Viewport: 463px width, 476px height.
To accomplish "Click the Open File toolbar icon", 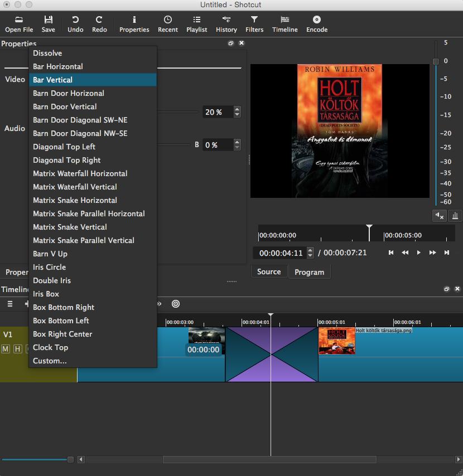I will click(19, 25).
